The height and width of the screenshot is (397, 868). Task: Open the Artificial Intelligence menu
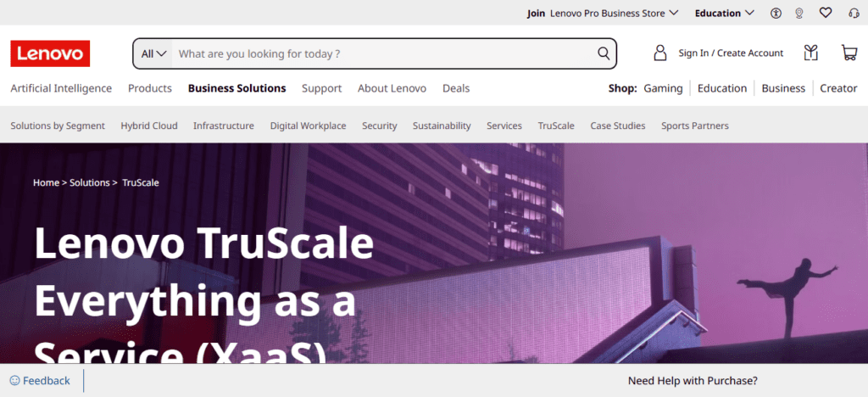tap(61, 88)
